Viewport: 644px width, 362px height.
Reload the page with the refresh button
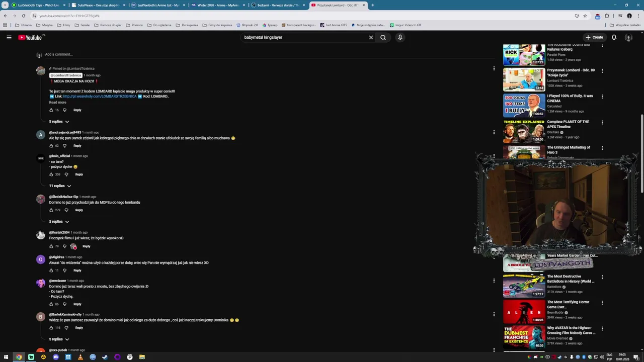pos(24,16)
